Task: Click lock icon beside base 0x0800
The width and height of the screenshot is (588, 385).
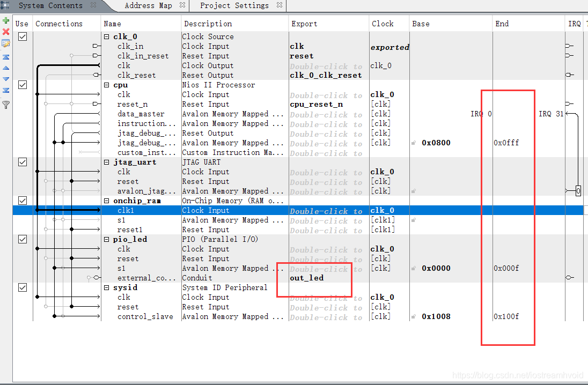Action: pos(414,143)
